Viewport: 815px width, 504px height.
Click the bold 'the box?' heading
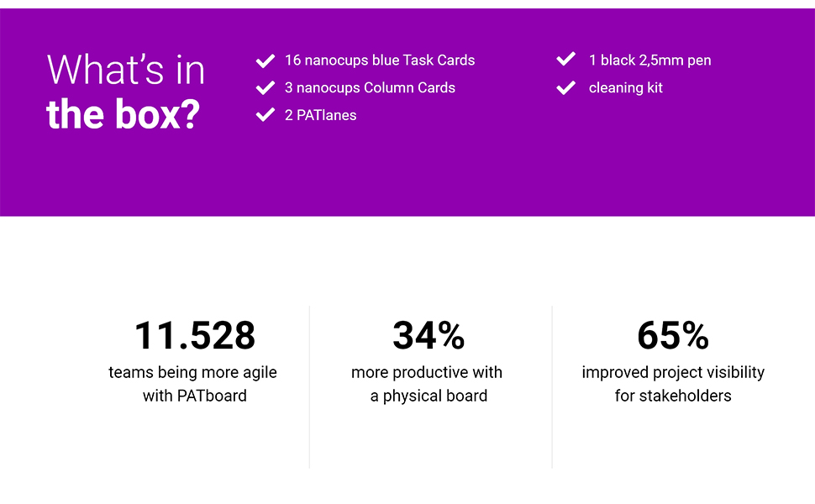[x=123, y=114]
